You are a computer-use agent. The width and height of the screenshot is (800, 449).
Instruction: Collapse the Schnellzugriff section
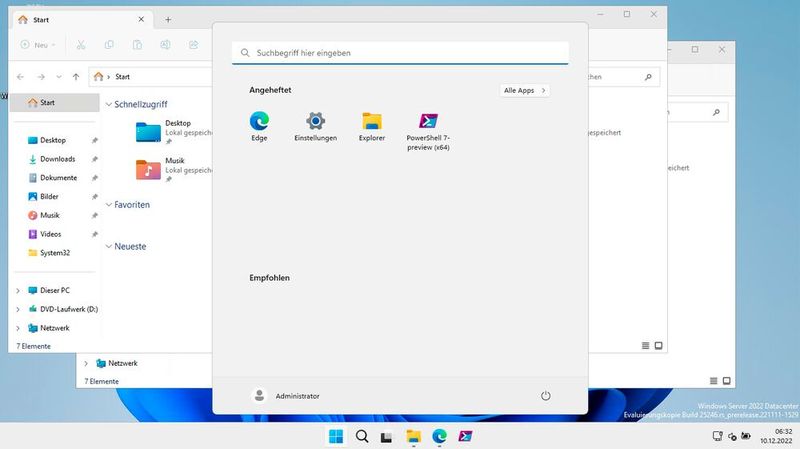click(109, 105)
